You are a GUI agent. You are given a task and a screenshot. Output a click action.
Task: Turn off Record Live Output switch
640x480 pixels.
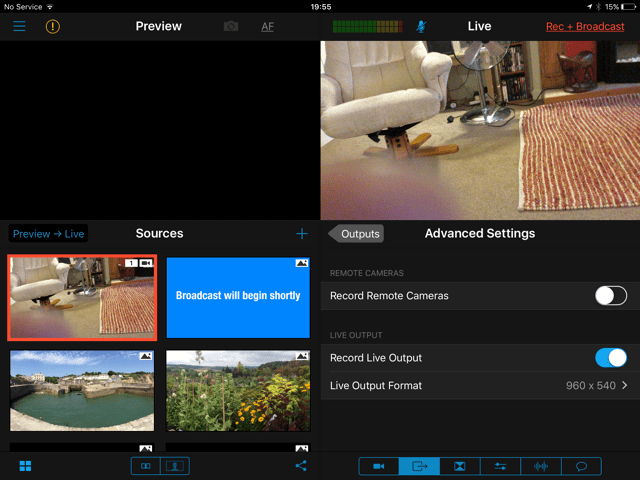click(x=610, y=357)
